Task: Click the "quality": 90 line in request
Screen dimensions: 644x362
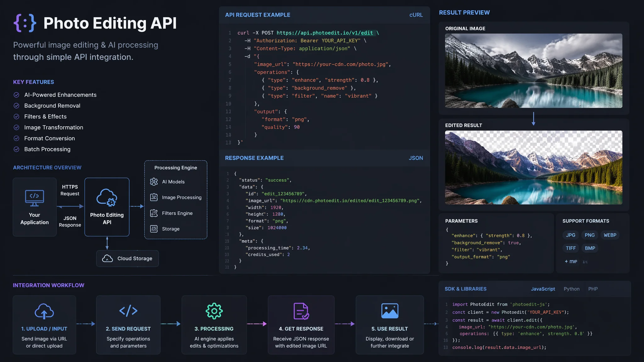Action: pos(280,127)
